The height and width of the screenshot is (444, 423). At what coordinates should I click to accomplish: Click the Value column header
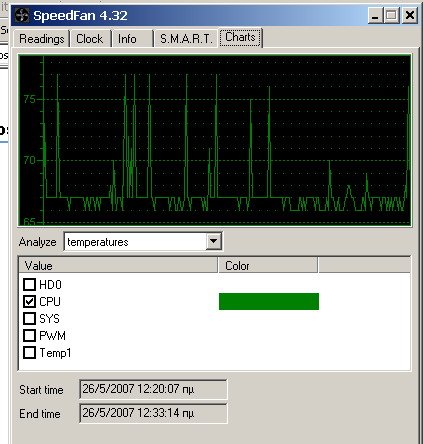tap(118, 266)
